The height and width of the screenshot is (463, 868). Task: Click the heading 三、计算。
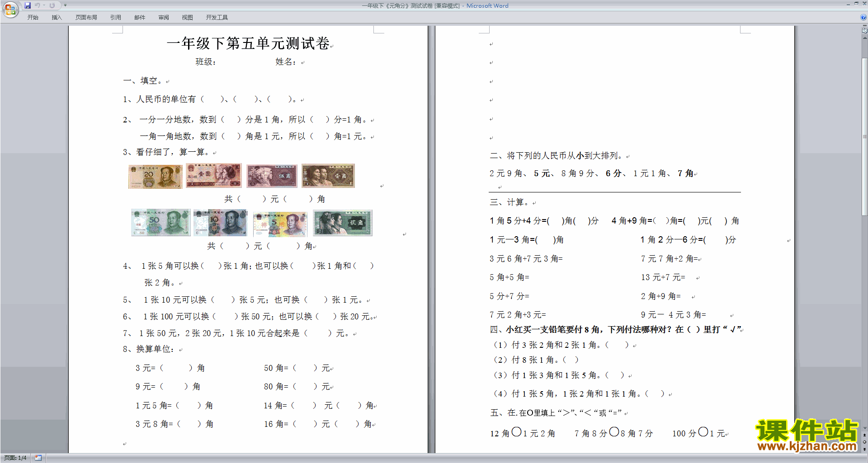pos(509,202)
